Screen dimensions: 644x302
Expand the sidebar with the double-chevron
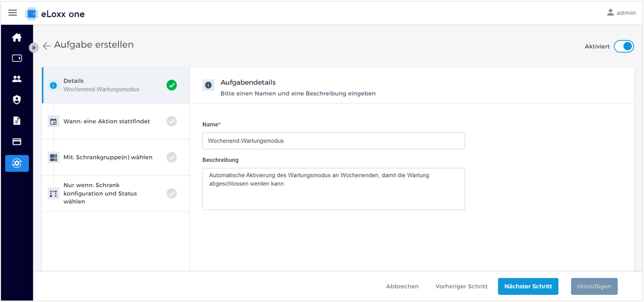coord(33,47)
